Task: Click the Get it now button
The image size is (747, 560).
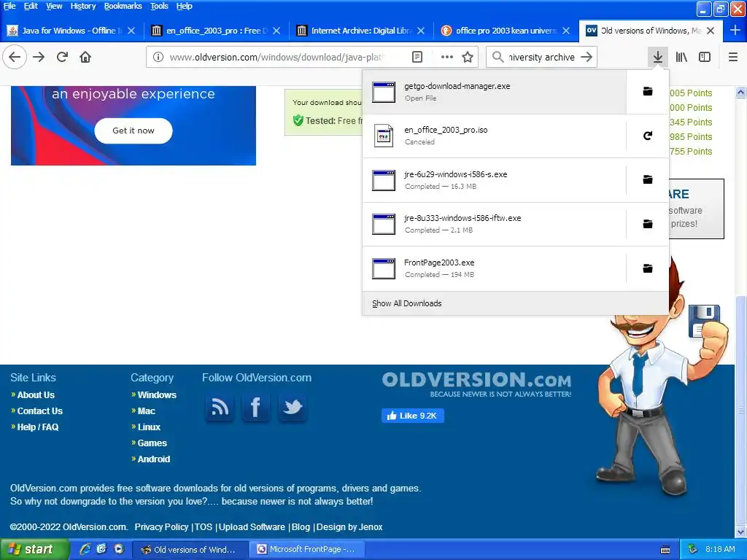Action: tap(133, 131)
